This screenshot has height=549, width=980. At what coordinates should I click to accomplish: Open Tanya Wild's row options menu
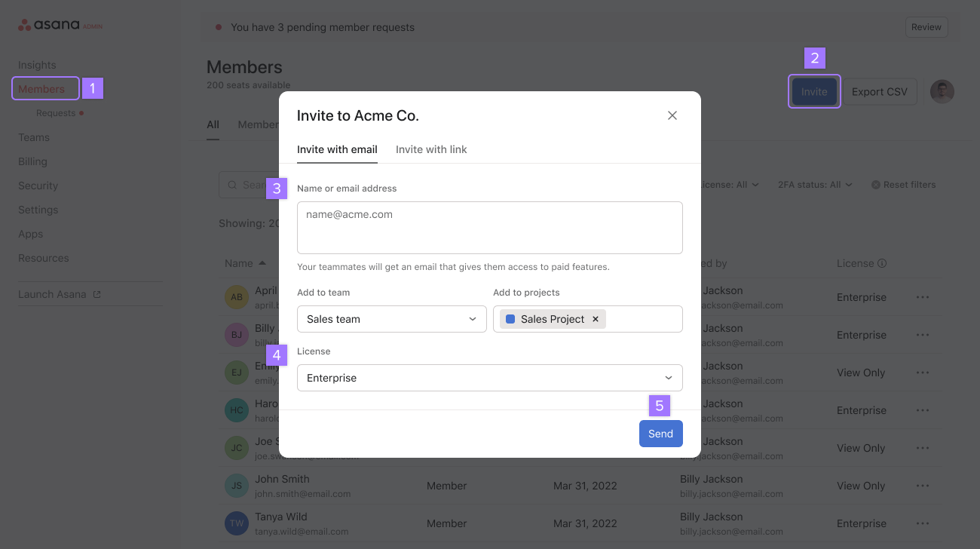(923, 523)
